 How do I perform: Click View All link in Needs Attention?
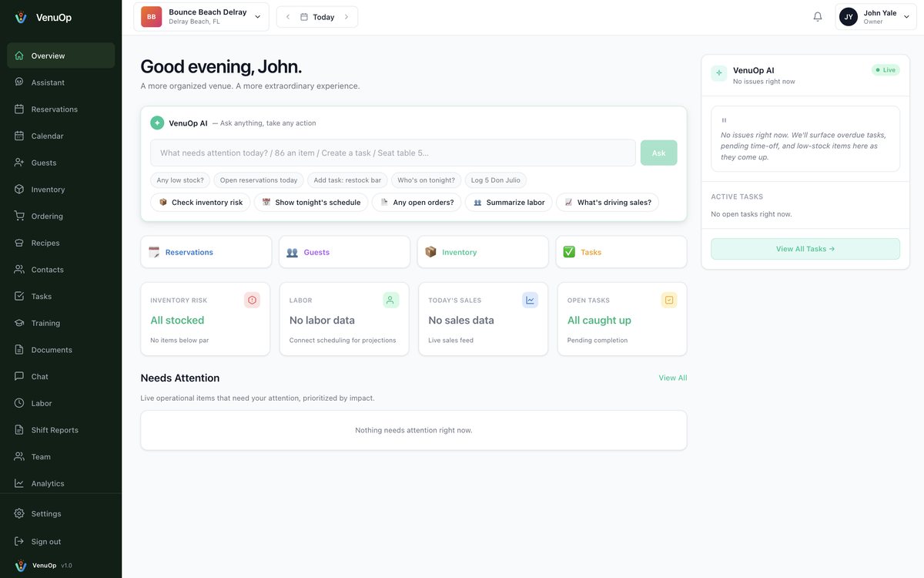672,378
